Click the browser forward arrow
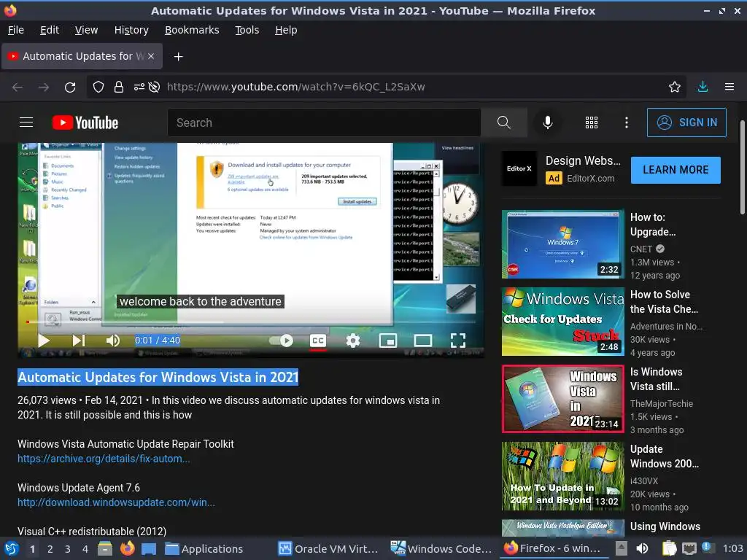 [x=44, y=87]
